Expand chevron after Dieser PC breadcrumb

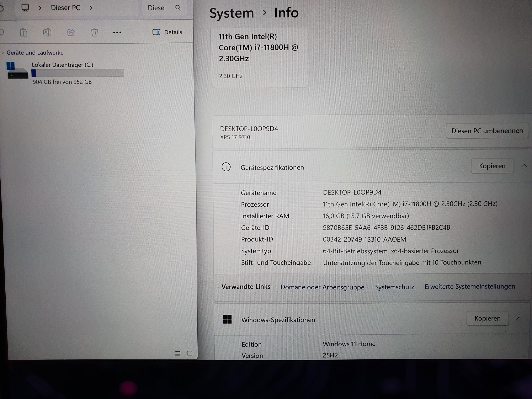pos(91,8)
